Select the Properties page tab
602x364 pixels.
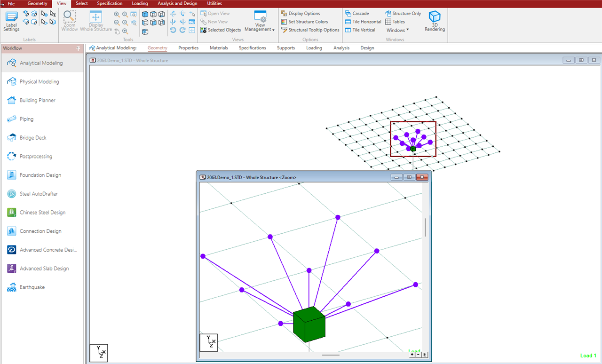coord(188,48)
